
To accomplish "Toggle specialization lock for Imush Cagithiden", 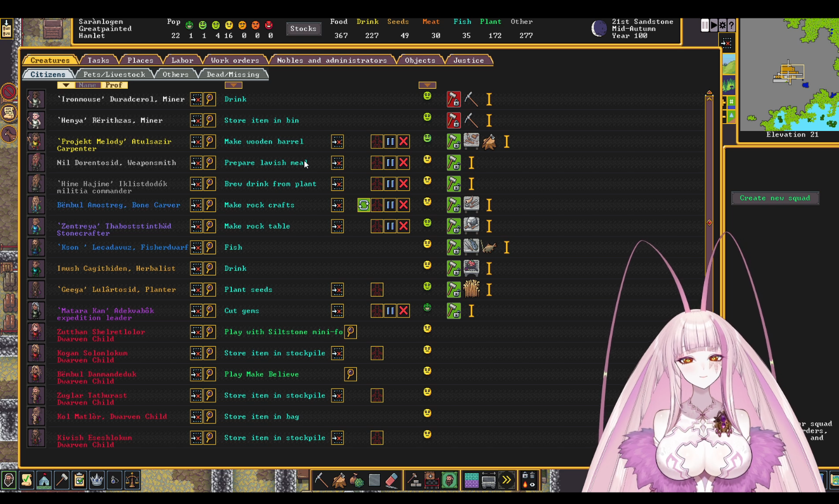I will click(x=454, y=268).
